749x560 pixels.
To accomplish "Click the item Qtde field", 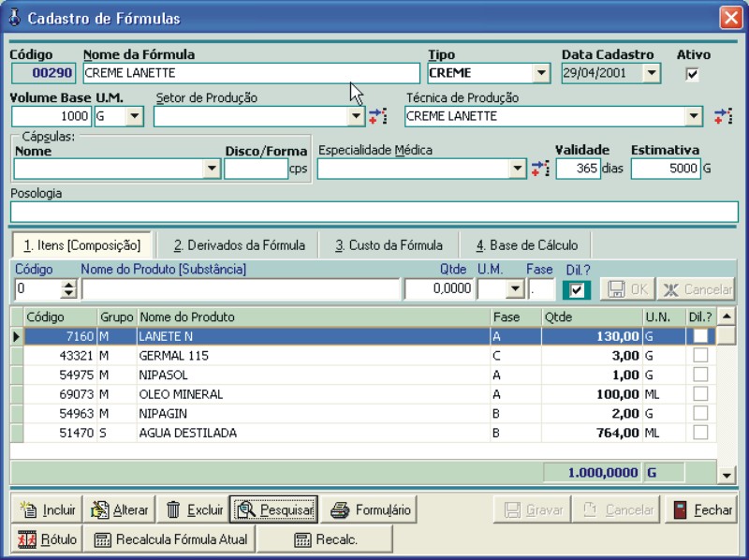I will 439,289.
